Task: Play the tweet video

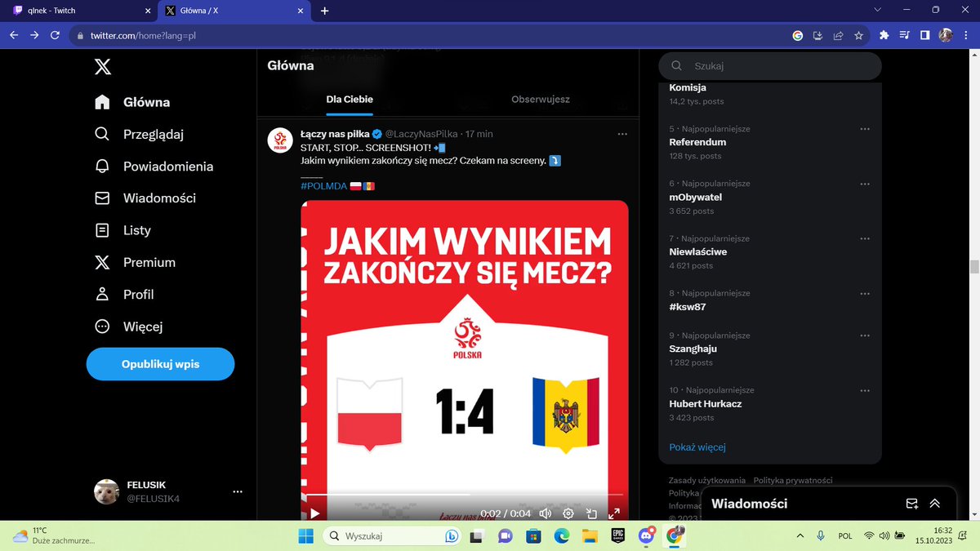Action: click(314, 513)
